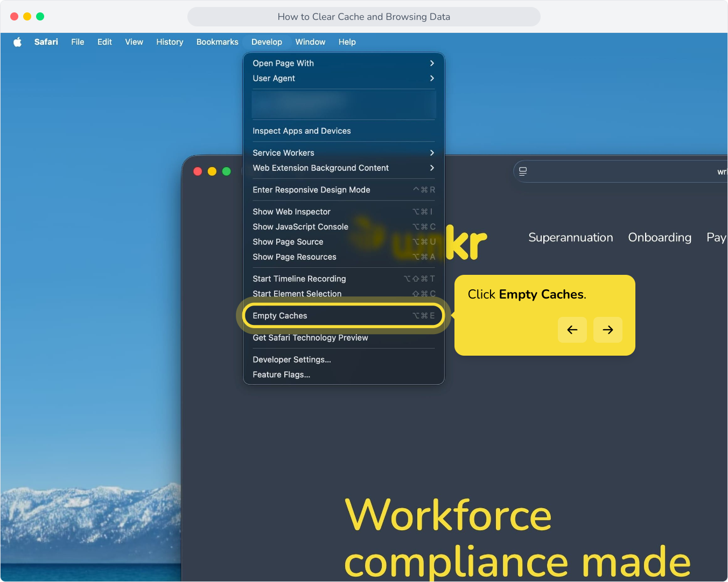Expand User Agent submenu
This screenshot has width=728, height=582.
(344, 78)
